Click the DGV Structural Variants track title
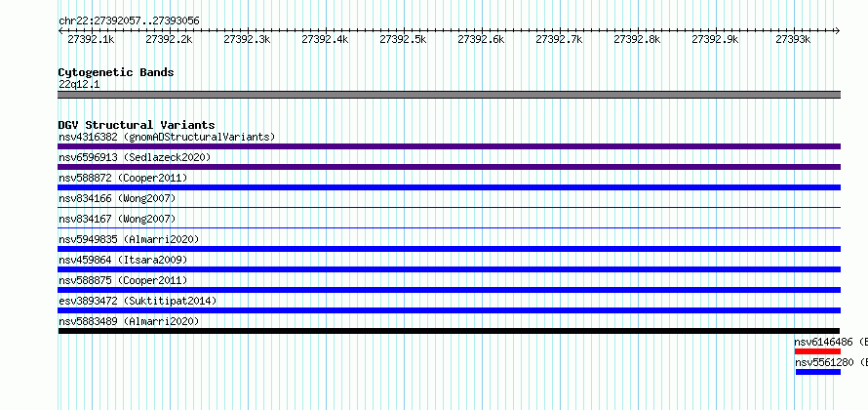868x410 pixels. 137,125
